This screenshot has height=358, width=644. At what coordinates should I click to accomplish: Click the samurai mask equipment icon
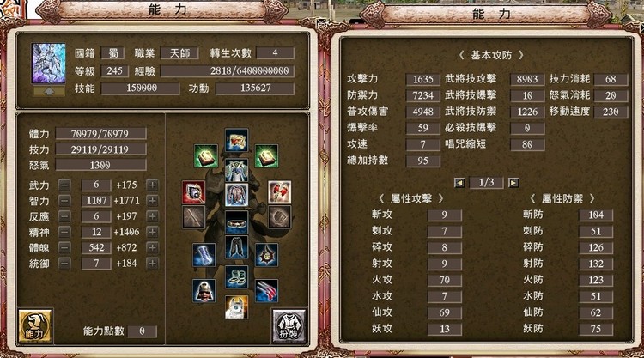pos(204,291)
